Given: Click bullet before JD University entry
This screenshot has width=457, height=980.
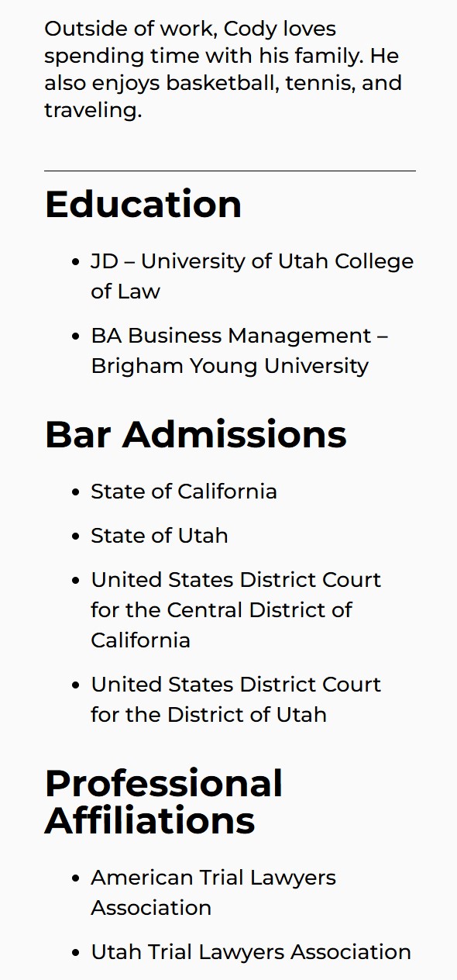Looking at the screenshot, I should click(x=75, y=262).
